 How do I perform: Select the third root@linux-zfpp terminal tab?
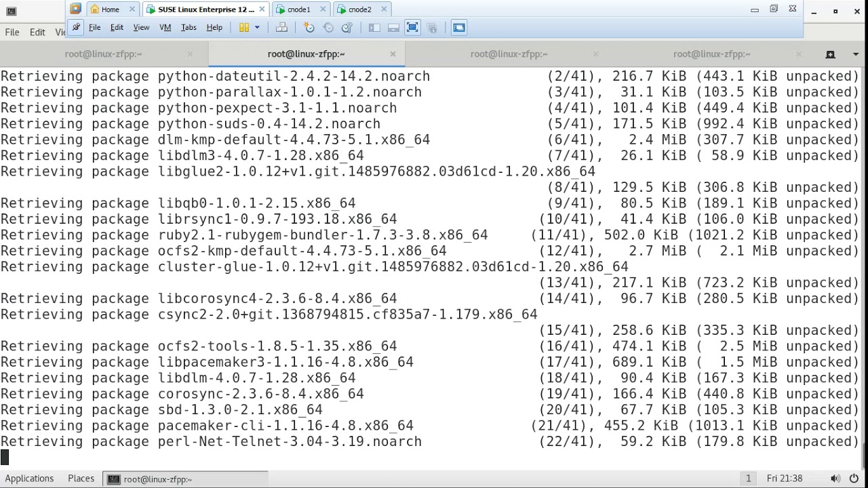coord(509,54)
